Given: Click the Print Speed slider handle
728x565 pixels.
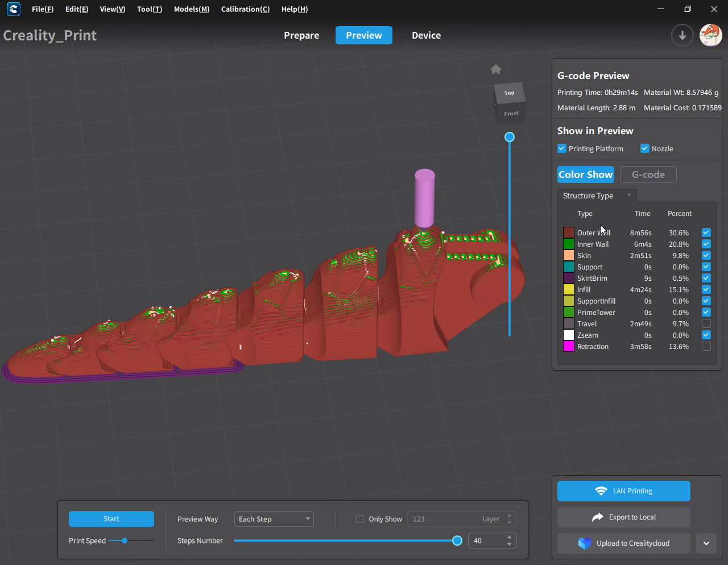Looking at the screenshot, I should [125, 541].
